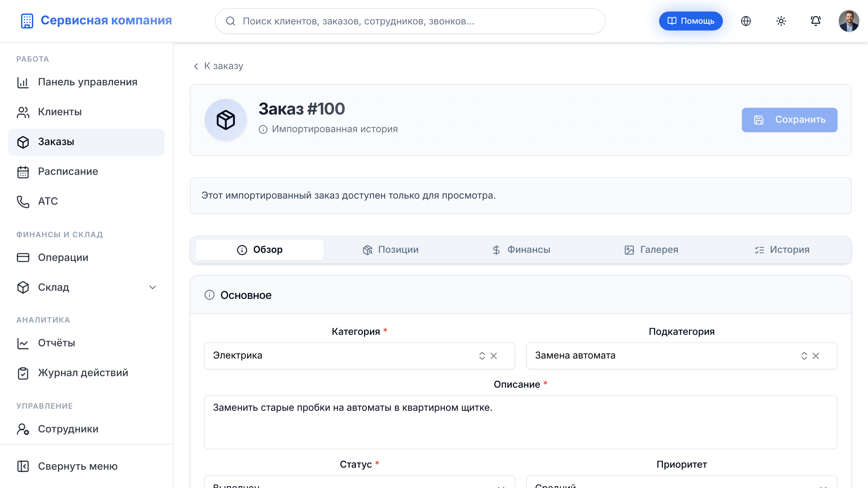Open АТС phone section
Image resolution: width=868 pixels, height=488 pixels.
(x=86, y=201)
